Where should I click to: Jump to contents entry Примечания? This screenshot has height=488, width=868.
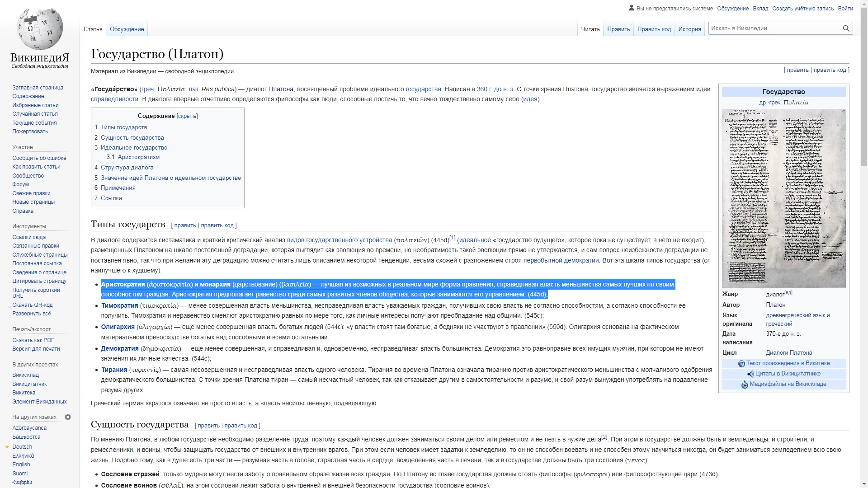(x=118, y=188)
